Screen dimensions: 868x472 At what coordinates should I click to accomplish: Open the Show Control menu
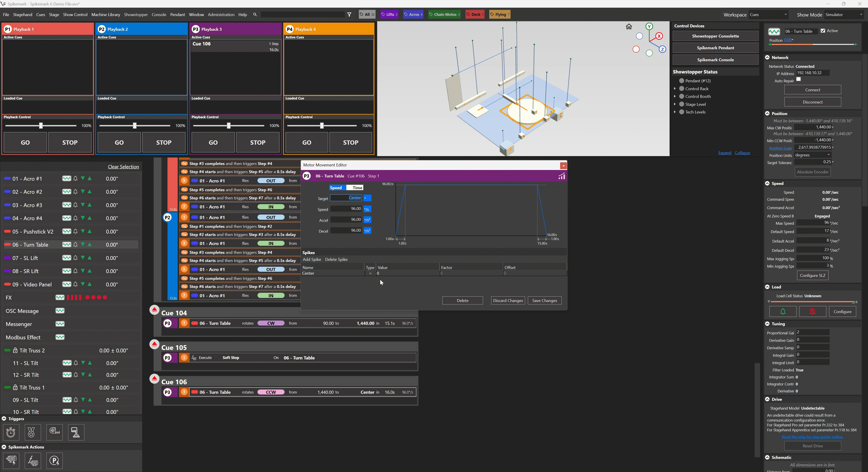coord(75,14)
